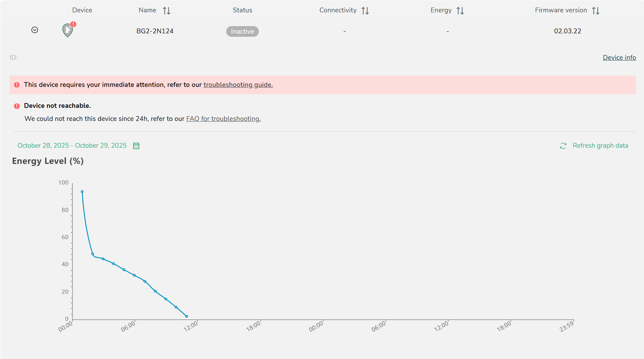Click the Firmware version column header

[561, 10]
